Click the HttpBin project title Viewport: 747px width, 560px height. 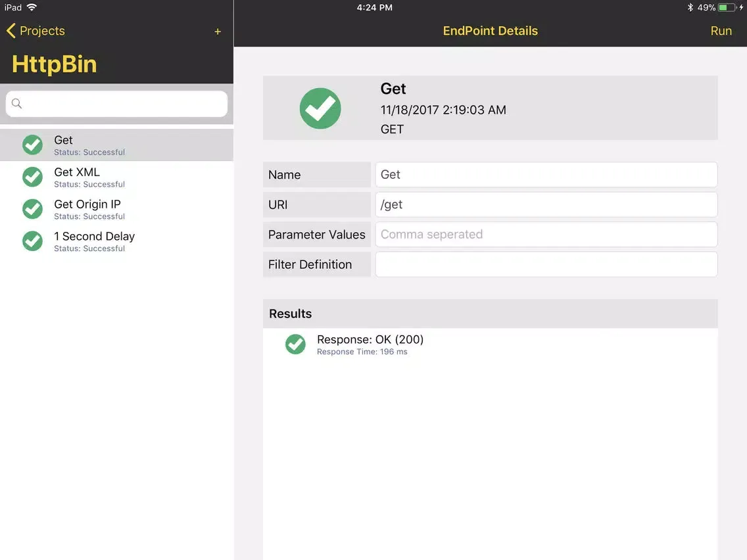point(55,64)
